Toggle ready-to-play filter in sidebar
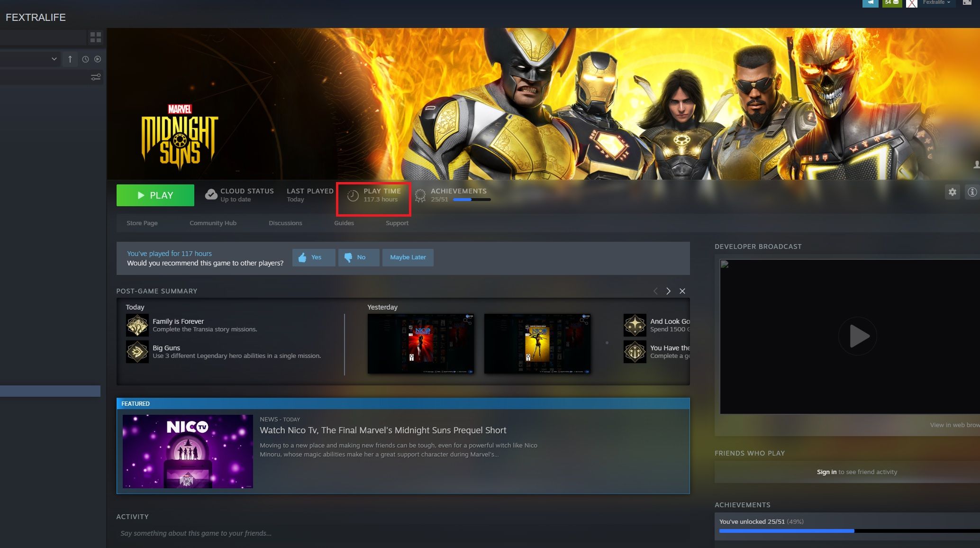Viewport: 980px width, 548px height. (98, 59)
